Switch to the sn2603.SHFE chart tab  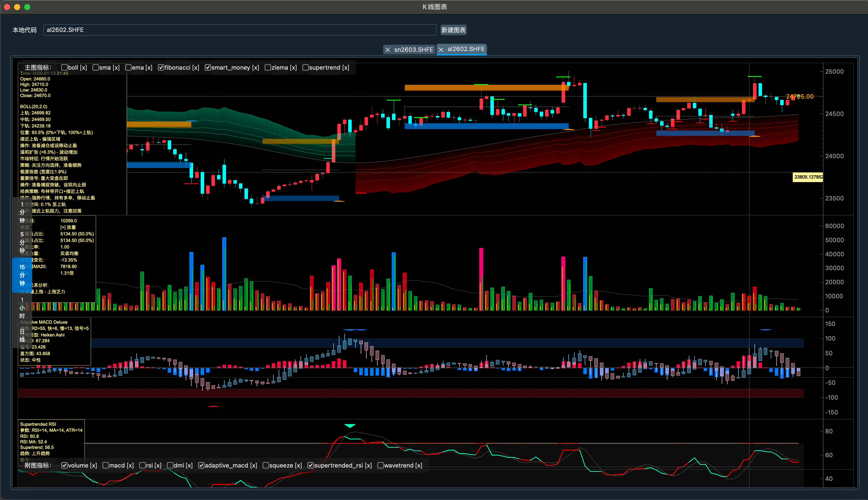(x=413, y=50)
